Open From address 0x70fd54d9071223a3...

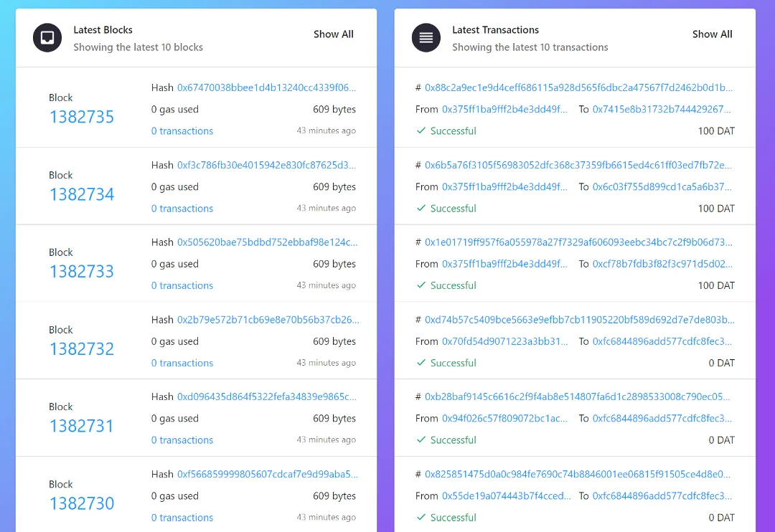[505, 341]
